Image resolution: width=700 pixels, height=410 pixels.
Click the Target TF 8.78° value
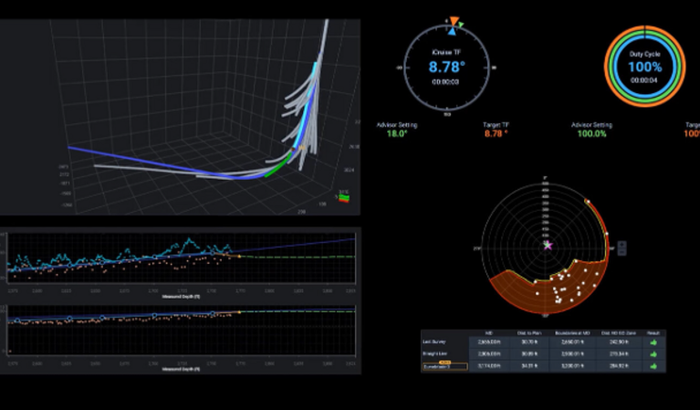point(492,132)
